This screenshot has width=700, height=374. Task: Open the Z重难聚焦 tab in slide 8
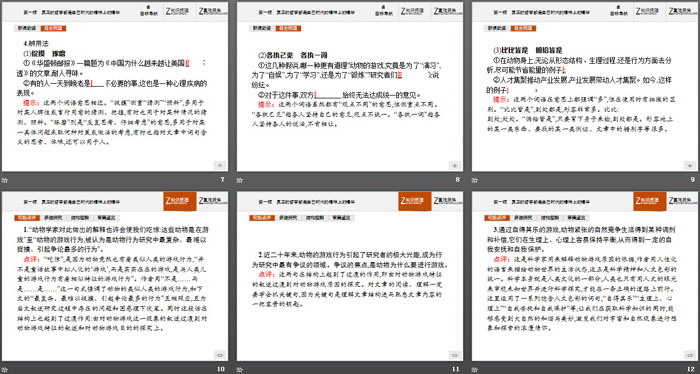point(448,12)
